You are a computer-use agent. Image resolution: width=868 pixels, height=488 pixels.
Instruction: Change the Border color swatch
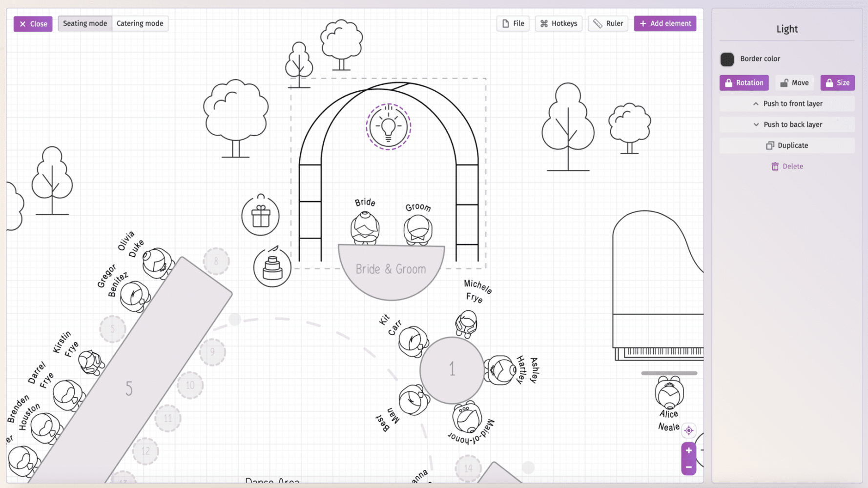pos(726,59)
